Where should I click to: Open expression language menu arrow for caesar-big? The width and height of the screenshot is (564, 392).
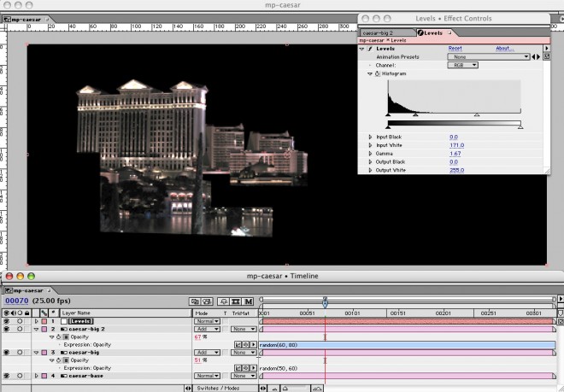(x=252, y=368)
